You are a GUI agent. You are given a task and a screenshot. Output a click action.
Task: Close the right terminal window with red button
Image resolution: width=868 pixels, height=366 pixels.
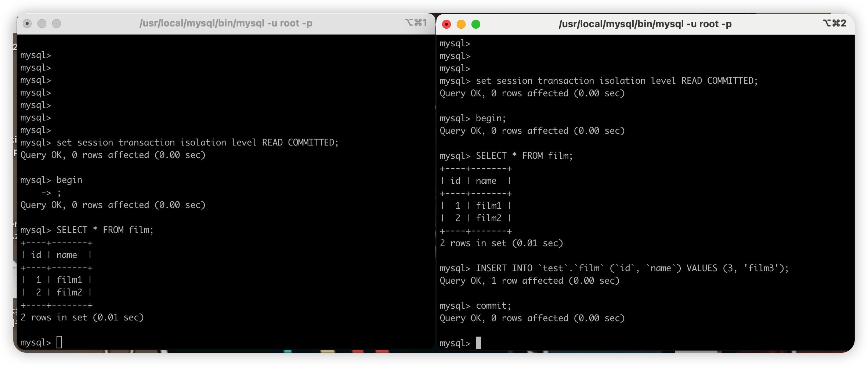point(446,24)
